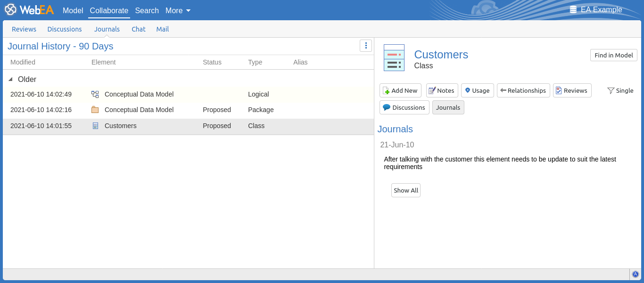Click the Find in Model button
Viewport: 644px width, 283px height.
(613, 55)
